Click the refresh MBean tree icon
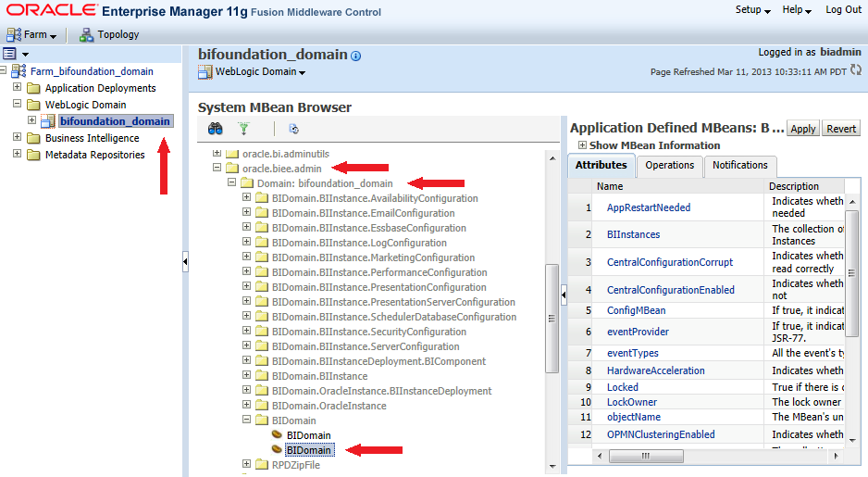Viewport: 868px width, 477px height. [x=294, y=129]
